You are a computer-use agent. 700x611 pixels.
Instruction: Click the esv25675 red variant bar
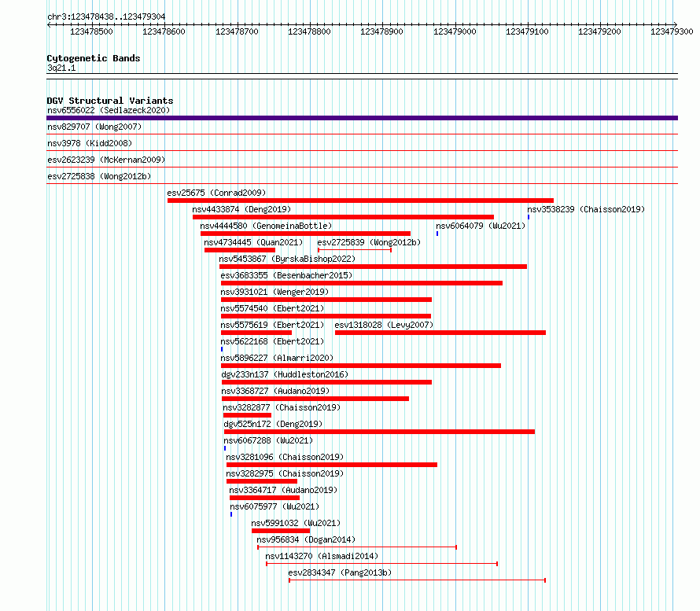(360, 201)
